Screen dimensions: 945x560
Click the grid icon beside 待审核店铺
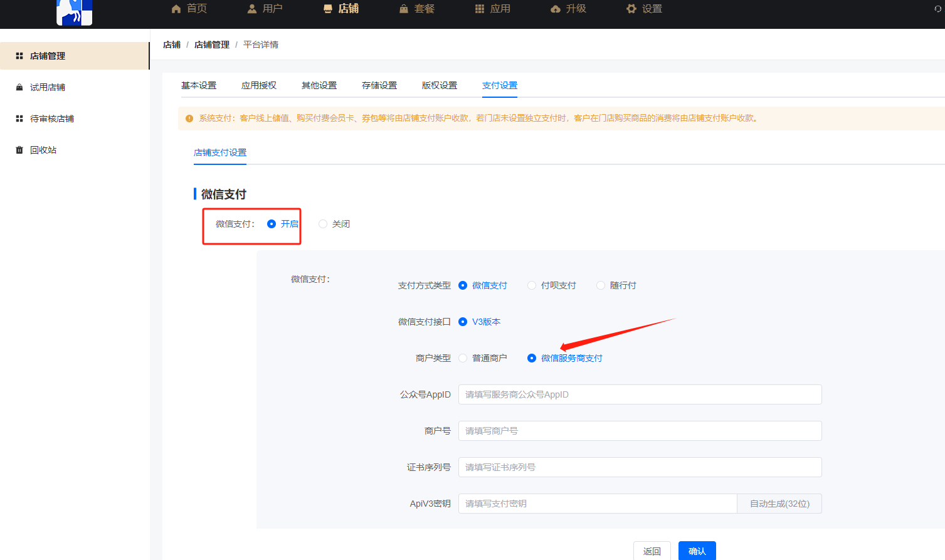click(19, 119)
